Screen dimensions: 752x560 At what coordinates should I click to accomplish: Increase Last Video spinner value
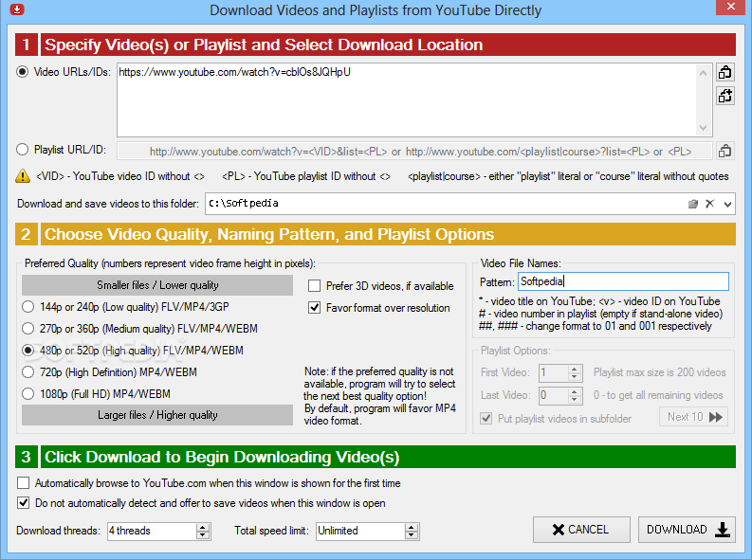pyautogui.click(x=575, y=391)
